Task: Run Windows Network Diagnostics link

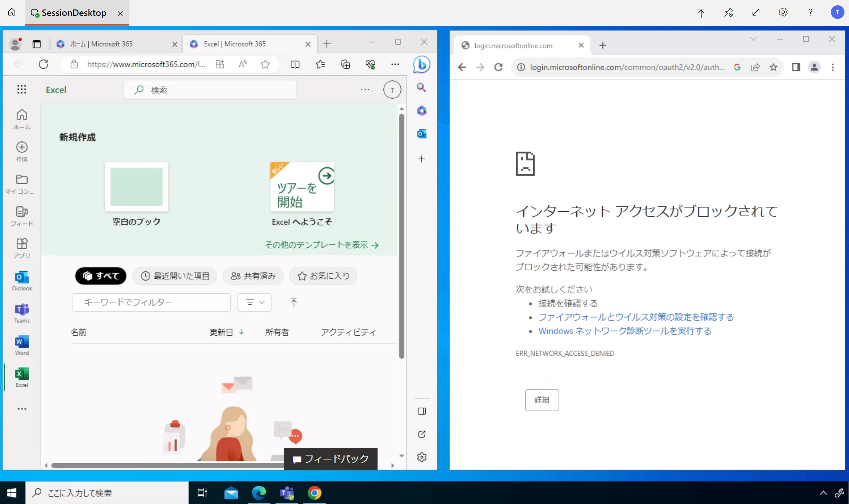Action: (x=625, y=331)
